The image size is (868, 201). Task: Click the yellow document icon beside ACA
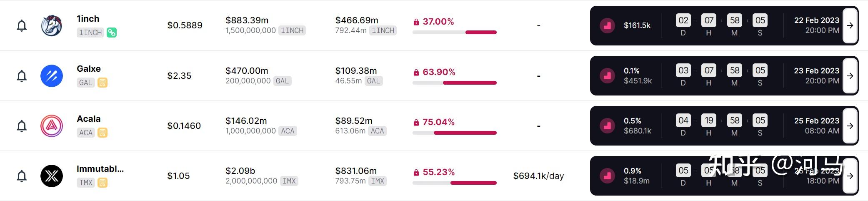103,133
